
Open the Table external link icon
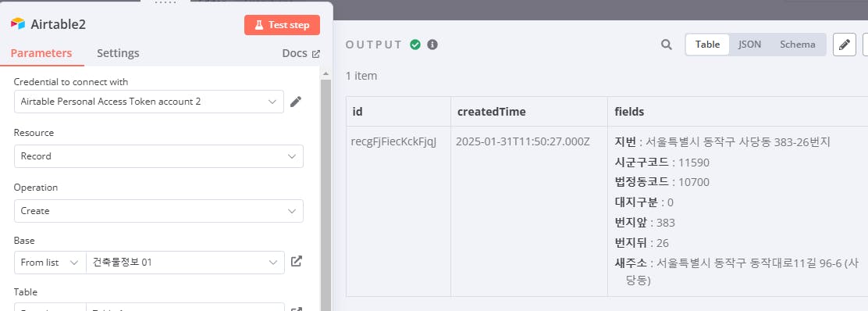click(297, 308)
